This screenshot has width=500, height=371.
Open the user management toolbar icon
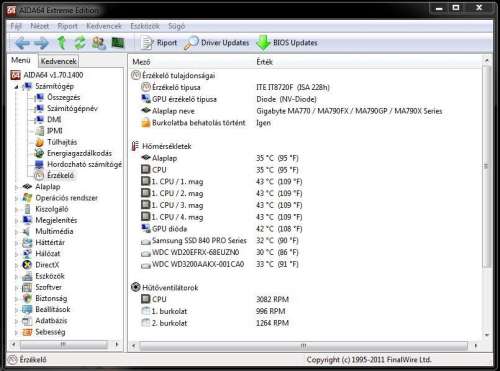click(99, 43)
